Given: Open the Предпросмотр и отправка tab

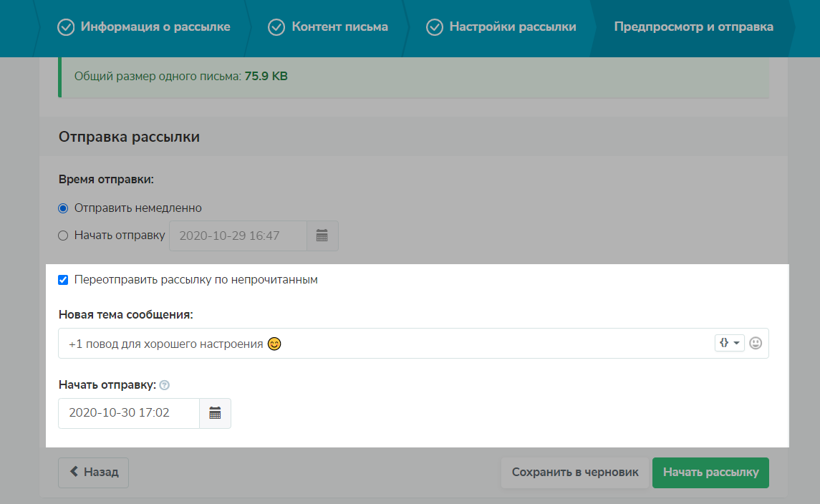Looking at the screenshot, I should click(693, 26).
